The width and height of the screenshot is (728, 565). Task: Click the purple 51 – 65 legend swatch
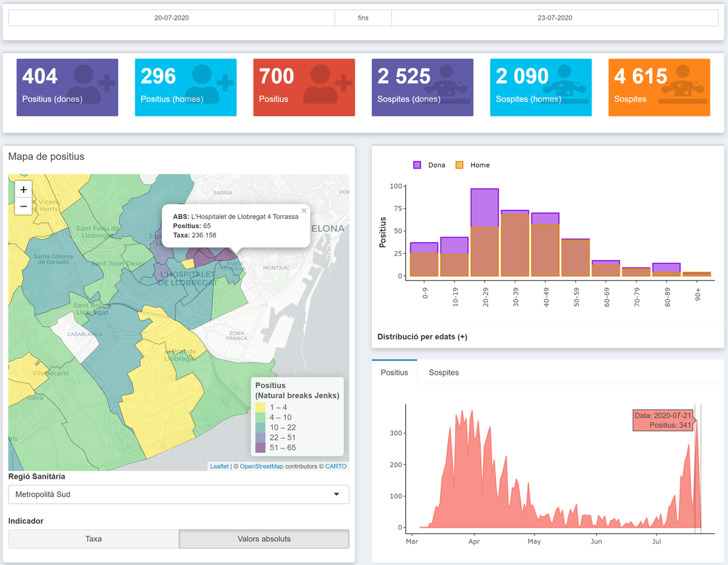(260, 448)
